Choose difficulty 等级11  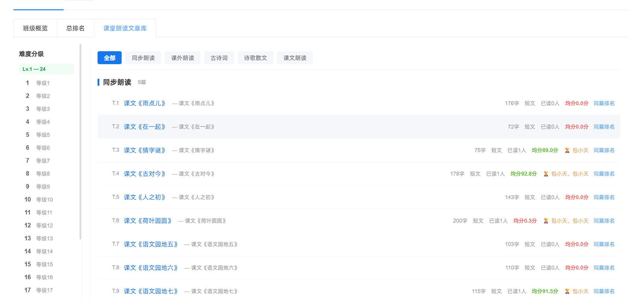point(44,212)
